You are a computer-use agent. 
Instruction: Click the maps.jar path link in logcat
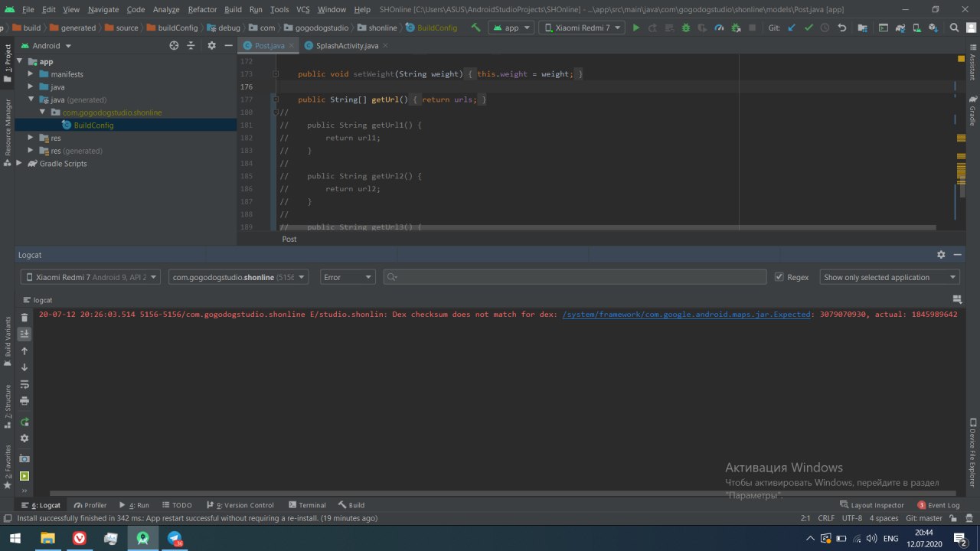pyautogui.click(x=687, y=314)
